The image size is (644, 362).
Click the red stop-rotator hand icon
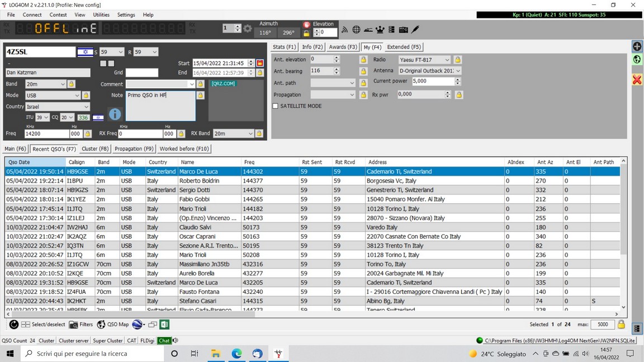coord(306,24)
